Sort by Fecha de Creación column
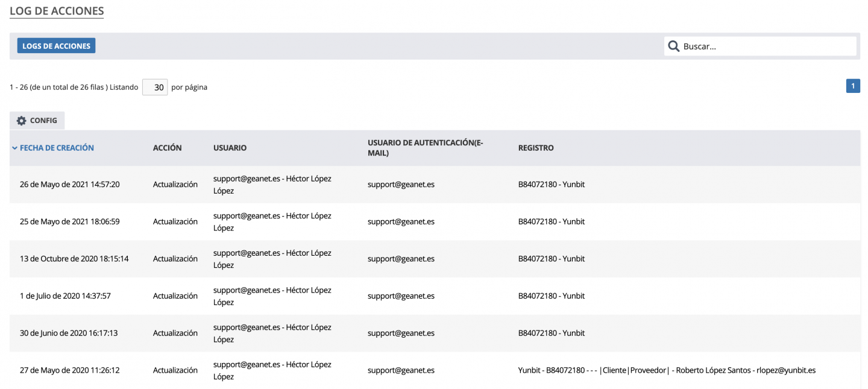 [x=57, y=148]
